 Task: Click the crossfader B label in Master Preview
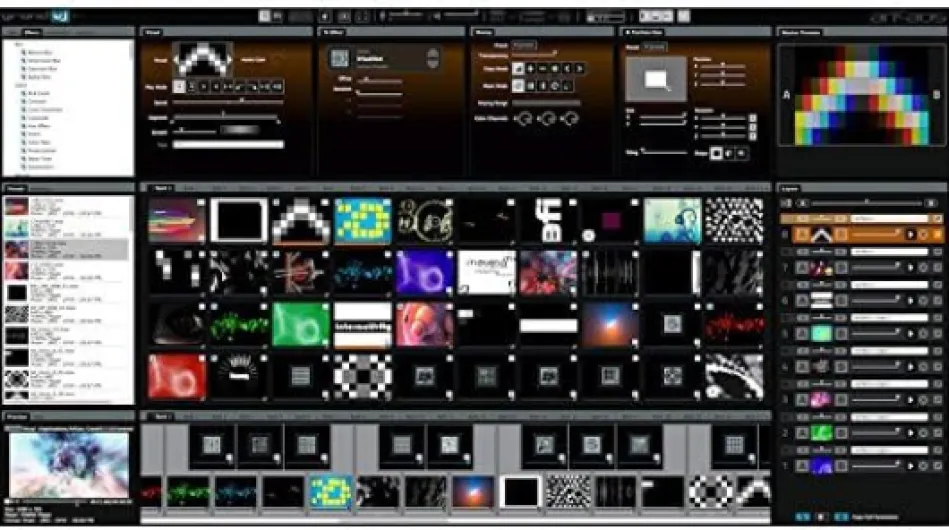[937, 95]
